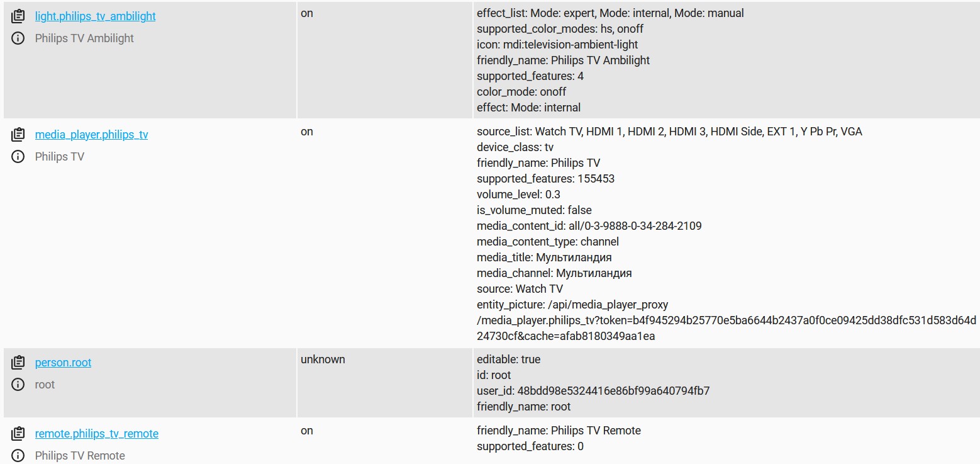Copy remote.philips_tv_remote entity ID to clipboard
This screenshot has height=464, width=980.
[x=18, y=433]
